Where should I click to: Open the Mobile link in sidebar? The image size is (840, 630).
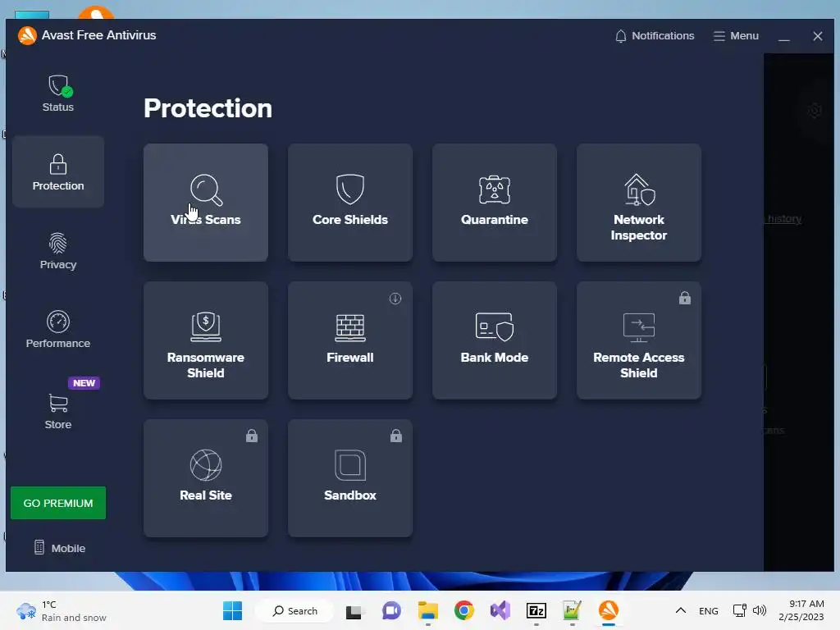point(60,548)
